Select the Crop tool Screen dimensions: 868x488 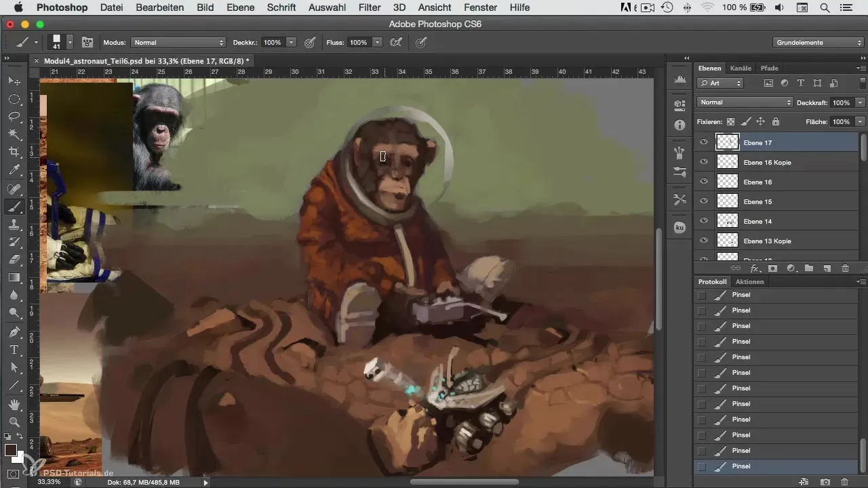(14, 152)
